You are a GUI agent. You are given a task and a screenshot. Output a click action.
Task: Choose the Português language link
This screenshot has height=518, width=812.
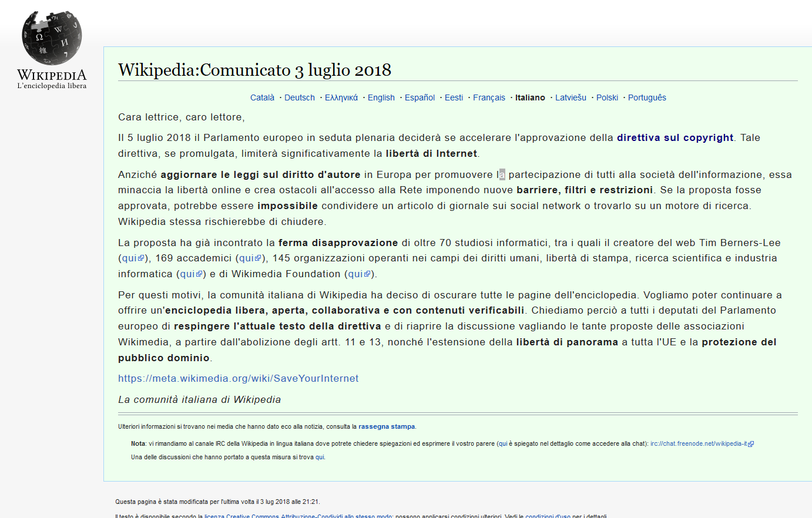tap(647, 97)
